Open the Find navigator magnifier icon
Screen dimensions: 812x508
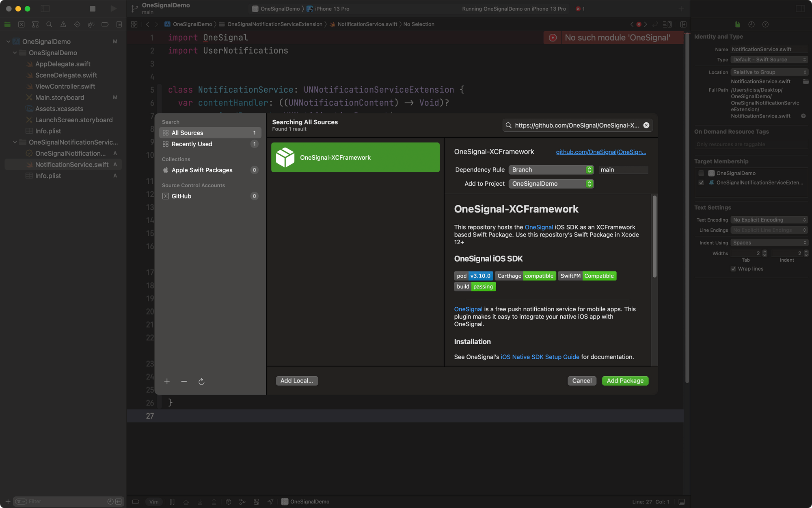[49, 24]
